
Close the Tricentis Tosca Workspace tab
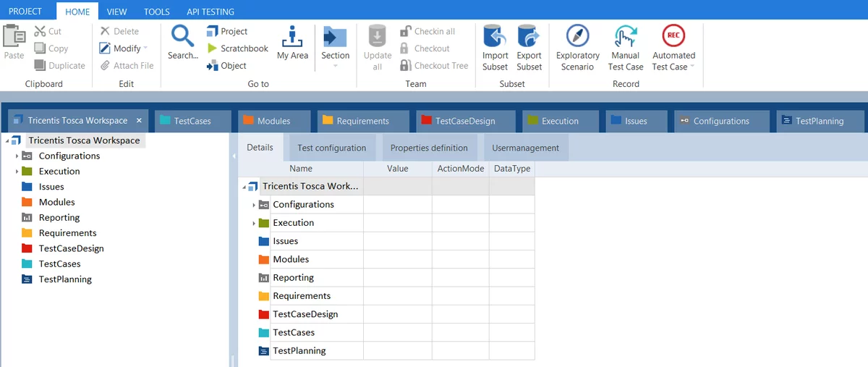[139, 121]
